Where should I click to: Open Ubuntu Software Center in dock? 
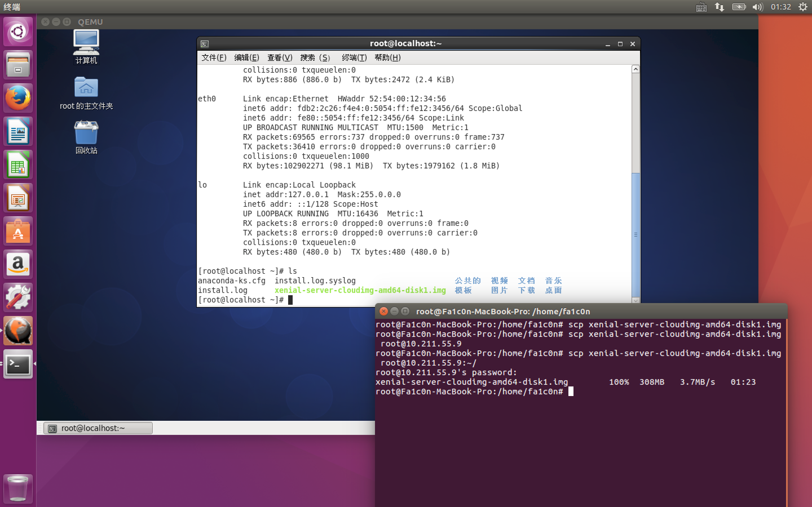[18, 231]
